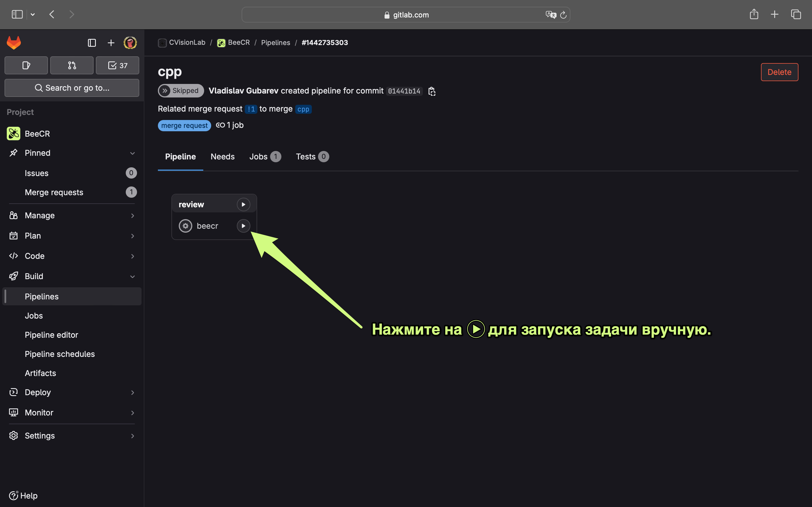Screen dimensions: 812x507
Task: Run all jobs in the review stage
Action: point(243,204)
